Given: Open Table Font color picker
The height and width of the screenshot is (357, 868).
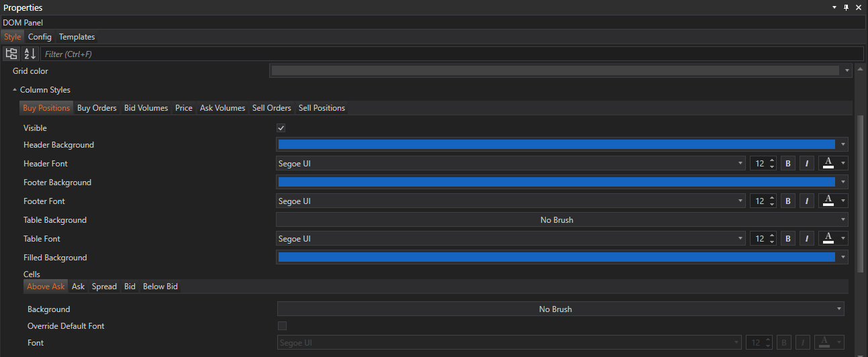Looking at the screenshot, I should [832, 239].
